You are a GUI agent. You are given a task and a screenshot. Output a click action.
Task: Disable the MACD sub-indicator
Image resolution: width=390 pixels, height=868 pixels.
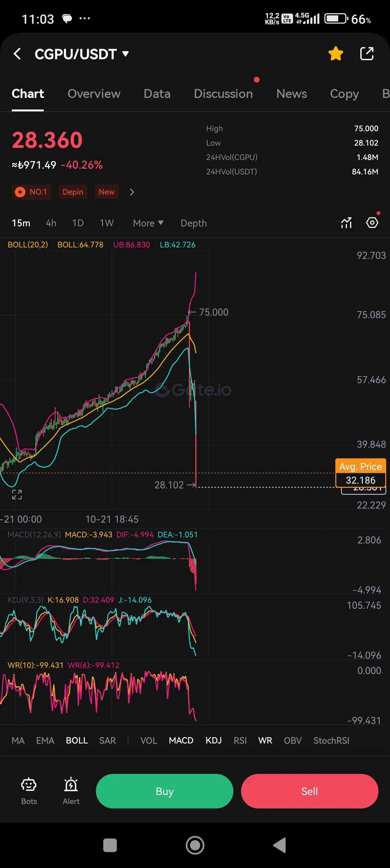pos(181,740)
